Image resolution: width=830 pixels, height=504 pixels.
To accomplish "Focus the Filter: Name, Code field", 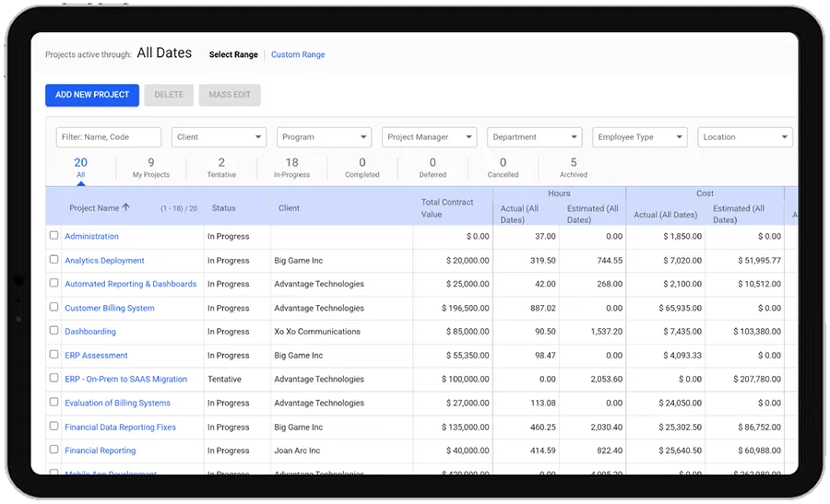I will pyautogui.click(x=109, y=137).
